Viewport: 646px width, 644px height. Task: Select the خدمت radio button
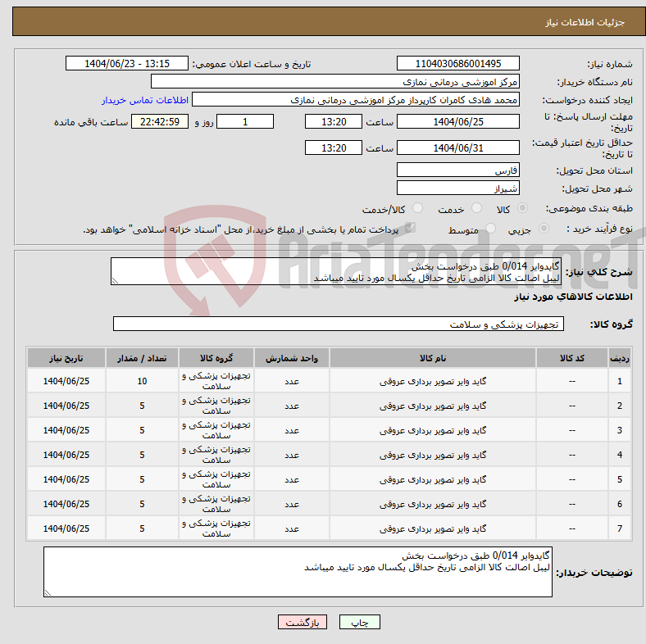pyautogui.click(x=476, y=208)
